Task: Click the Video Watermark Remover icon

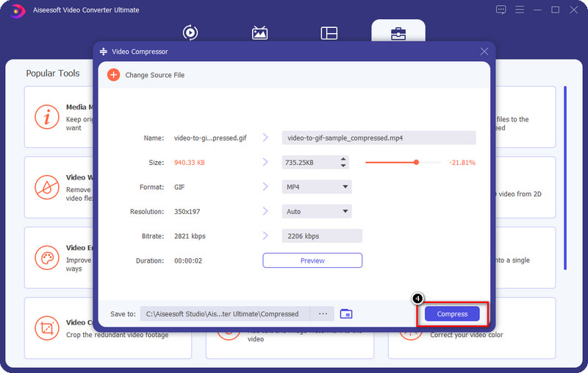Action: pyautogui.click(x=47, y=187)
